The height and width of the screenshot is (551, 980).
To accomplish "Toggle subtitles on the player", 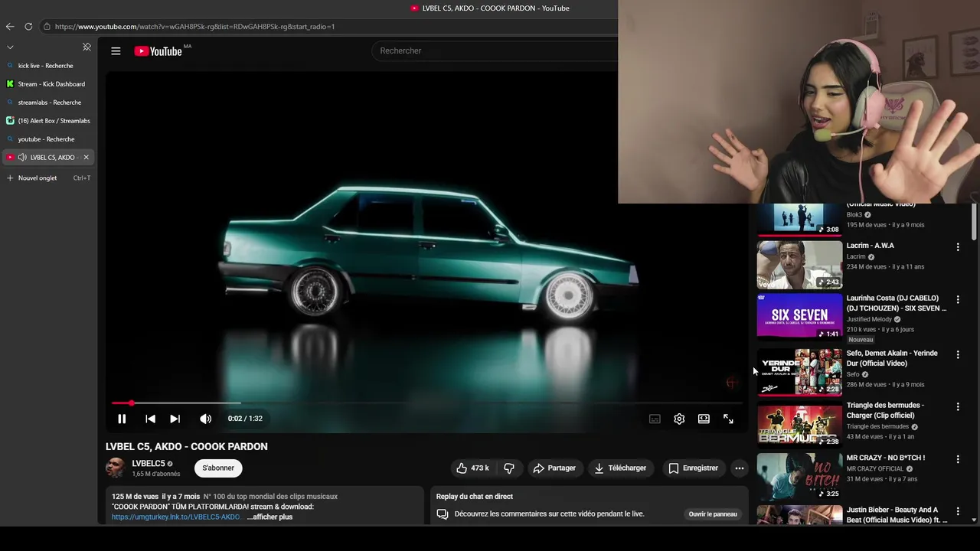I will coord(655,419).
